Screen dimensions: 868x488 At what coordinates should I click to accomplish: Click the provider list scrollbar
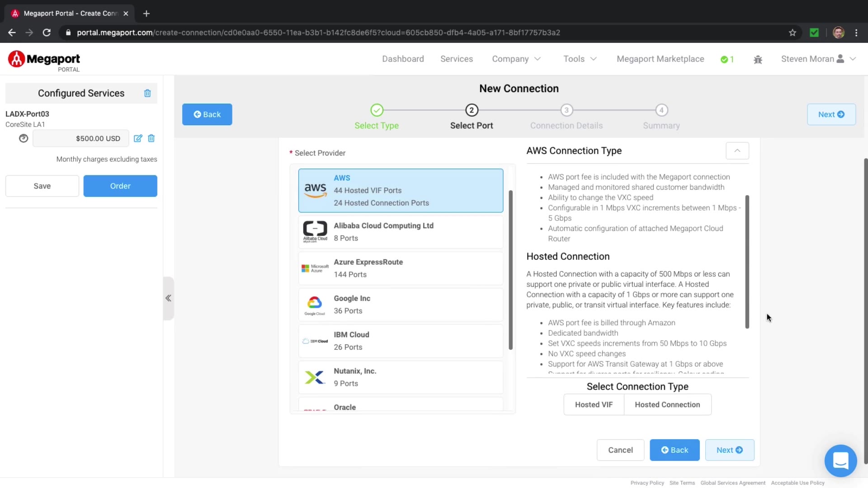click(x=510, y=270)
